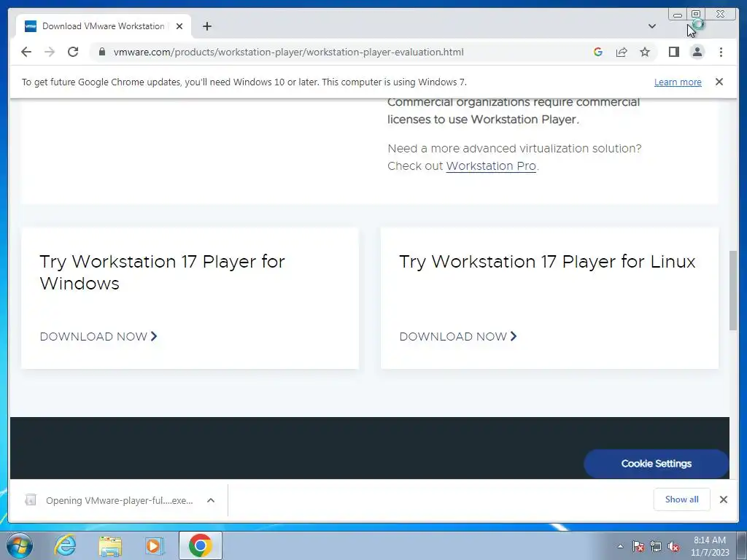Open Windows Media Player from the taskbar

click(x=154, y=545)
